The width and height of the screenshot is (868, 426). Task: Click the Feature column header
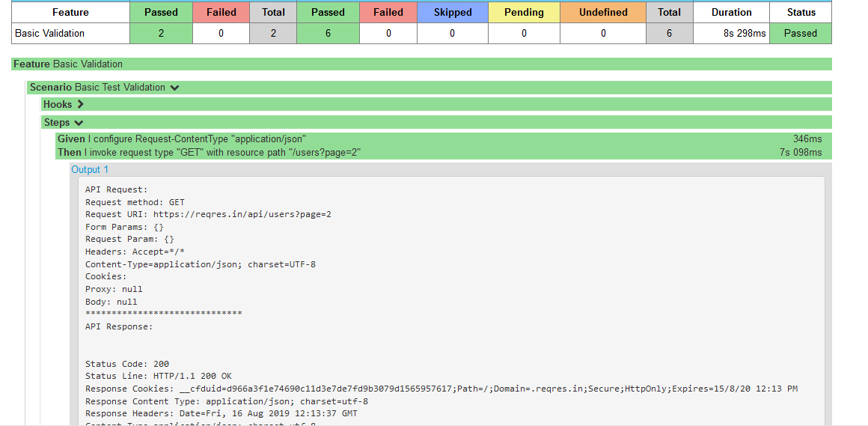pos(70,12)
